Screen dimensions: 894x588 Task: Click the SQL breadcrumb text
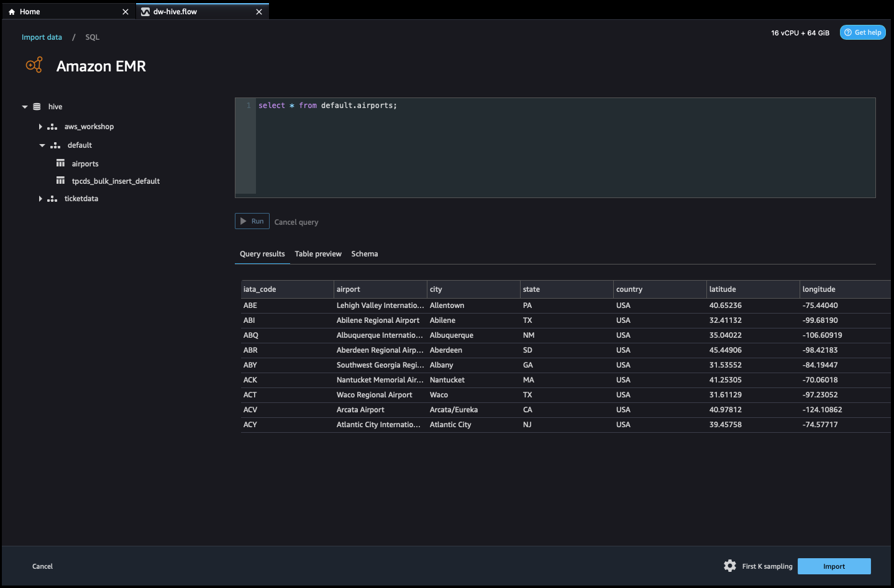point(93,37)
